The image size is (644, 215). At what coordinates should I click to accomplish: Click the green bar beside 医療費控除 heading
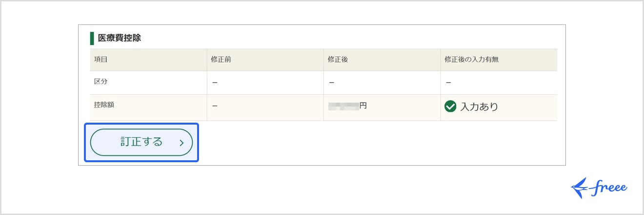tap(92, 38)
